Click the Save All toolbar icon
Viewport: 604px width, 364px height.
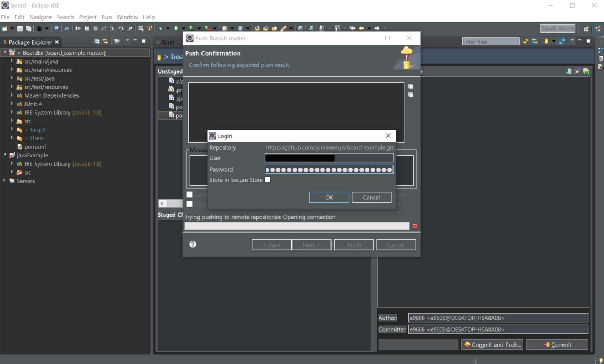(x=28, y=28)
